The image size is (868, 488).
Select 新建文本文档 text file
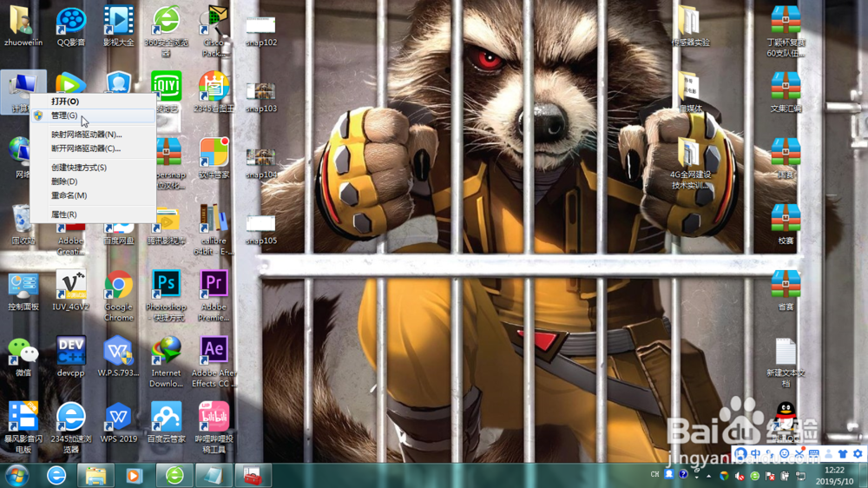coord(786,362)
